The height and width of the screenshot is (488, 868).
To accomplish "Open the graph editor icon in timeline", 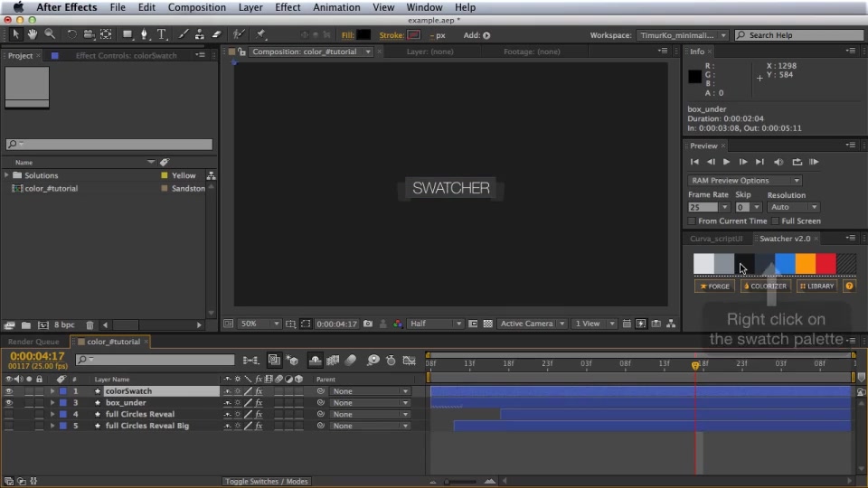I will click(409, 361).
